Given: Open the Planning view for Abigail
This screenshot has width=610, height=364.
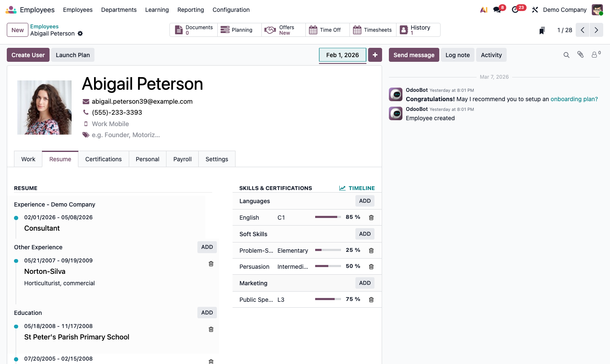Looking at the screenshot, I should [x=239, y=30].
